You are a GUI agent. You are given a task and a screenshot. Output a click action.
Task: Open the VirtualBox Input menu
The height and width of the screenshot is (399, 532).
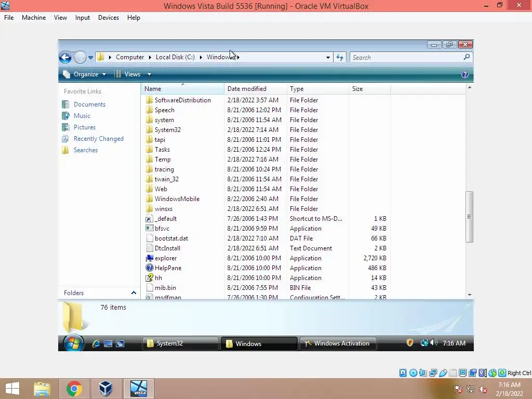point(83,18)
